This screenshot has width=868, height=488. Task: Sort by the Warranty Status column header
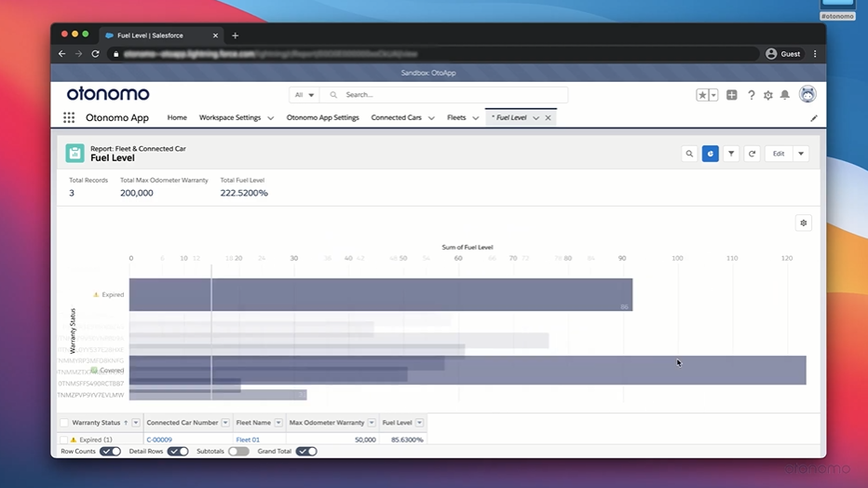coord(96,423)
